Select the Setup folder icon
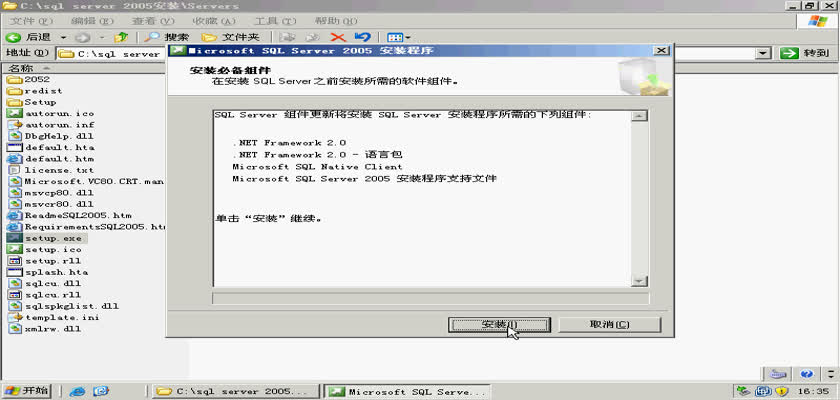This screenshot has width=840, height=400. pyautogui.click(x=15, y=102)
